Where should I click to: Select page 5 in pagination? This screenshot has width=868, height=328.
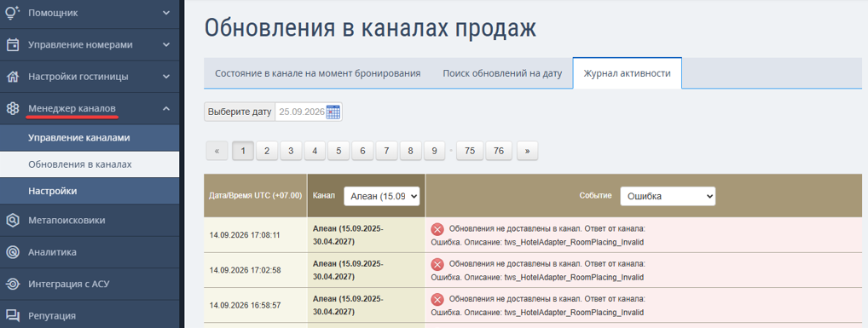tap(339, 151)
